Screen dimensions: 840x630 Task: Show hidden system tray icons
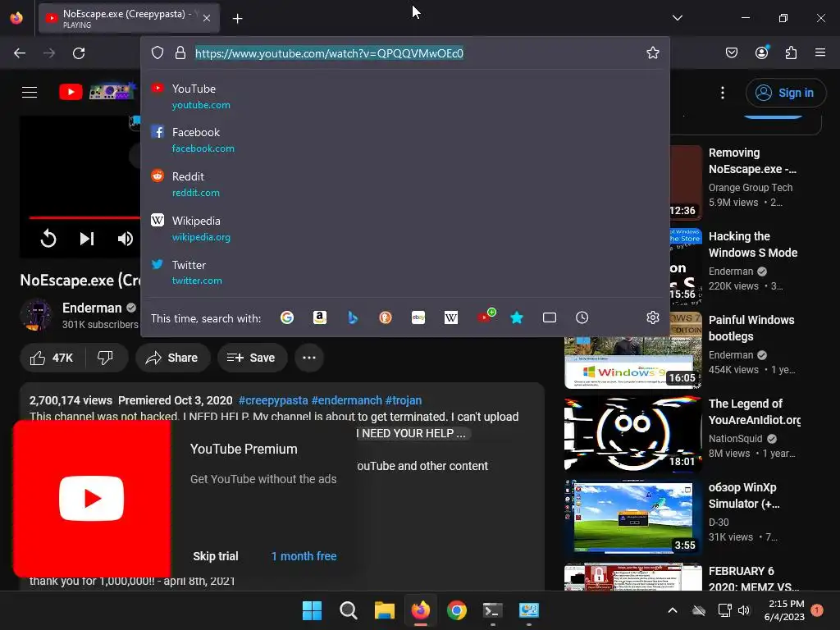click(x=673, y=610)
